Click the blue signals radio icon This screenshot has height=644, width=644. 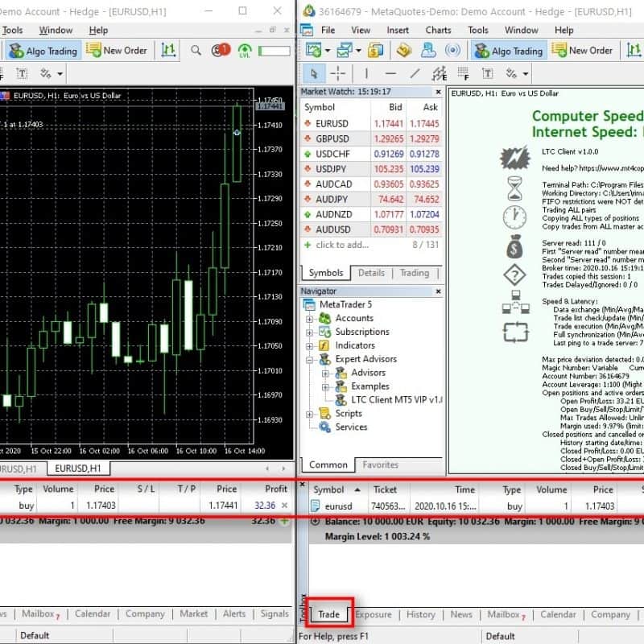pos(452,51)
